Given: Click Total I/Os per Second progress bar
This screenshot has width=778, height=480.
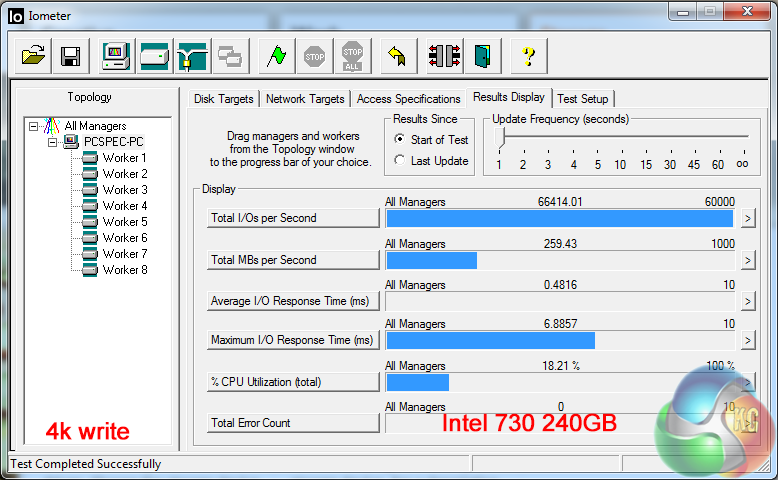Looking at the screenshot, I should [560, 218].
